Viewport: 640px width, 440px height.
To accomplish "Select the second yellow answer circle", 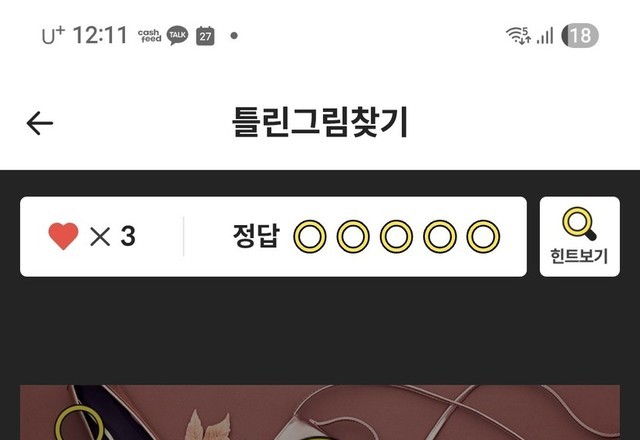I will pyautogui.click(x=353, y=236).
